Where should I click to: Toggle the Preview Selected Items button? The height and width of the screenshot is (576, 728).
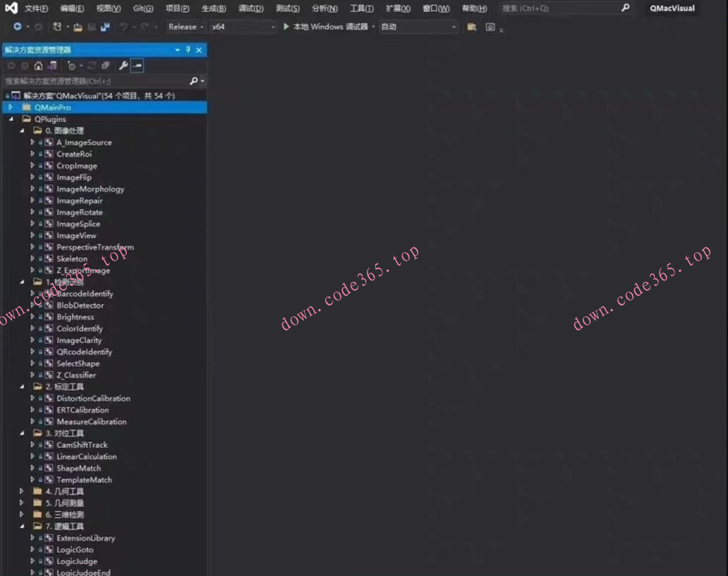(137, 65)
